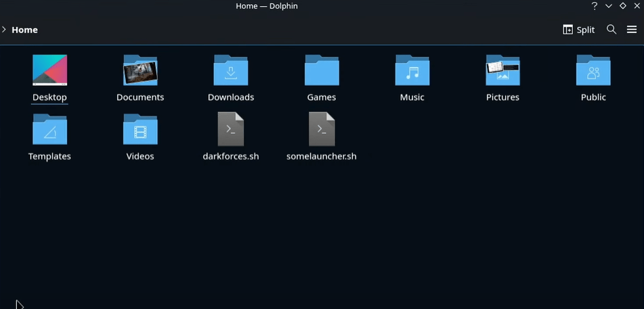Click the 'Public' label text
644x309 pixels.
[x=593, y=97]
